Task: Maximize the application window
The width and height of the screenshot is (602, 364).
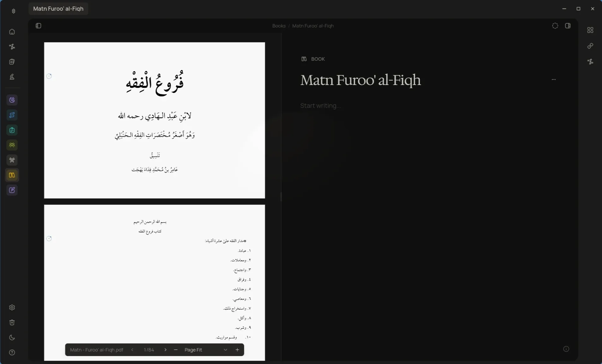Action: click(x=578, y=9)
